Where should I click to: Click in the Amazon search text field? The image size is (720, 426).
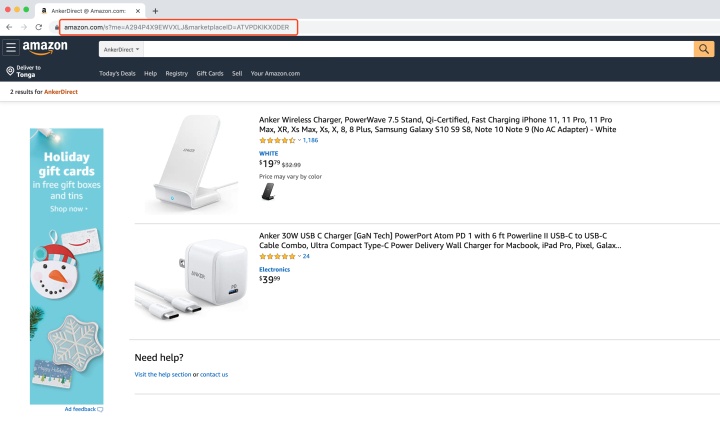pyautogui.click(x=418, y=49)
